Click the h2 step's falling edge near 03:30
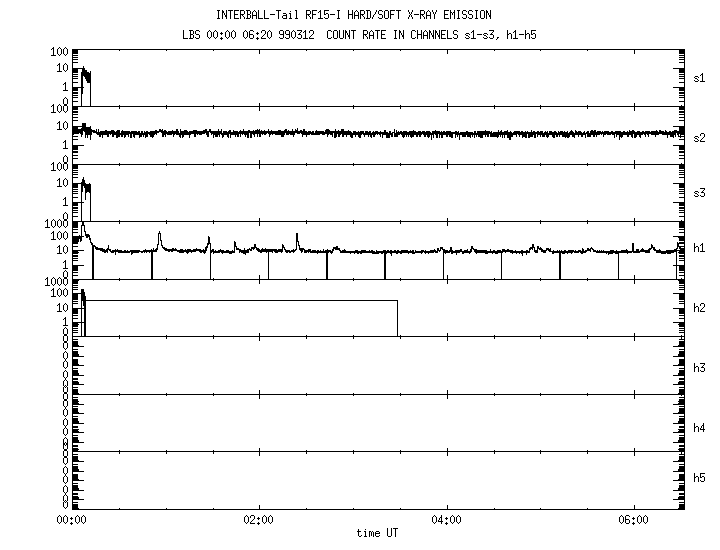The width and height of the screenshot is (720, 550). click(x=398, y=318)
